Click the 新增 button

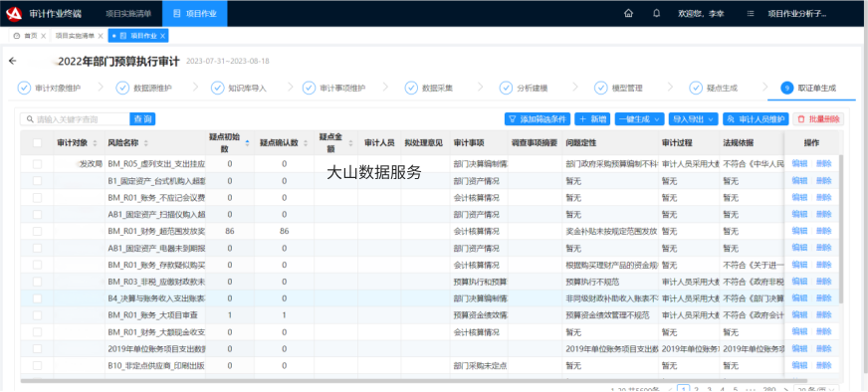(x=592, y=119)
